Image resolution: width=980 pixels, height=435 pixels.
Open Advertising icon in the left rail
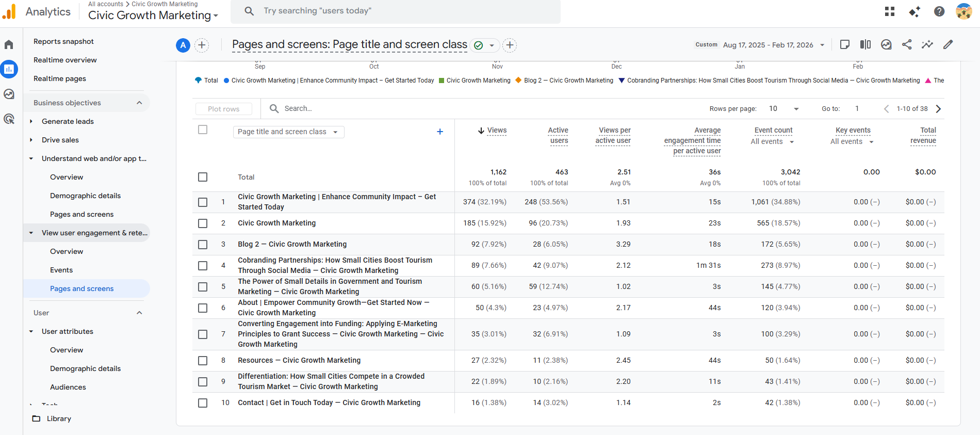9,119
